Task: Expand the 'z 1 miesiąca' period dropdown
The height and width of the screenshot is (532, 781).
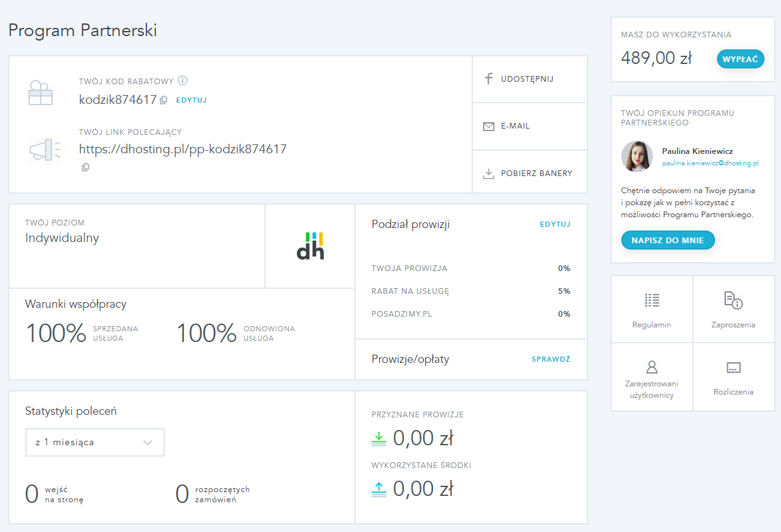Action: tap(95, 442)
